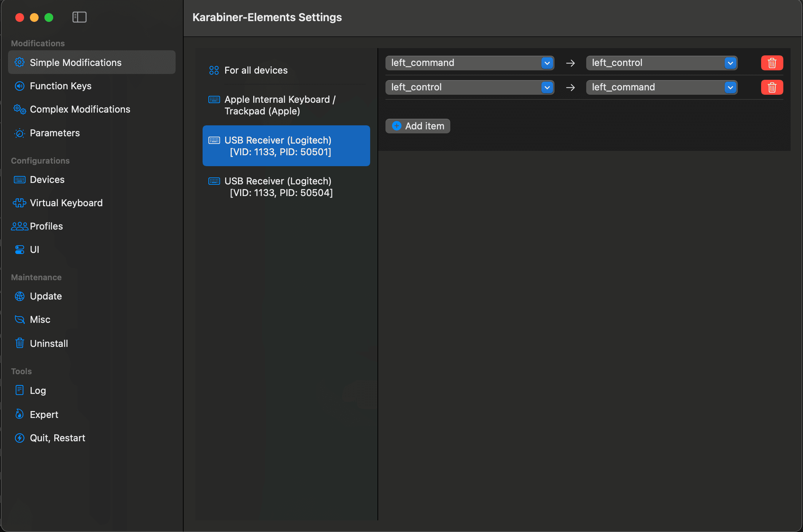Open the second row left_control source dropdown
This screenshot has height=532, width=803.
(547, 87)
